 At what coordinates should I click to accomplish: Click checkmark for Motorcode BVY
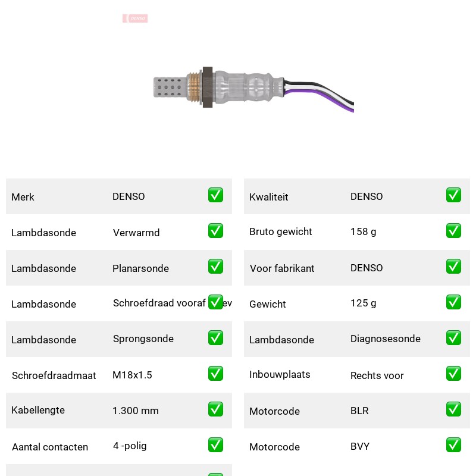pos(453,444)
